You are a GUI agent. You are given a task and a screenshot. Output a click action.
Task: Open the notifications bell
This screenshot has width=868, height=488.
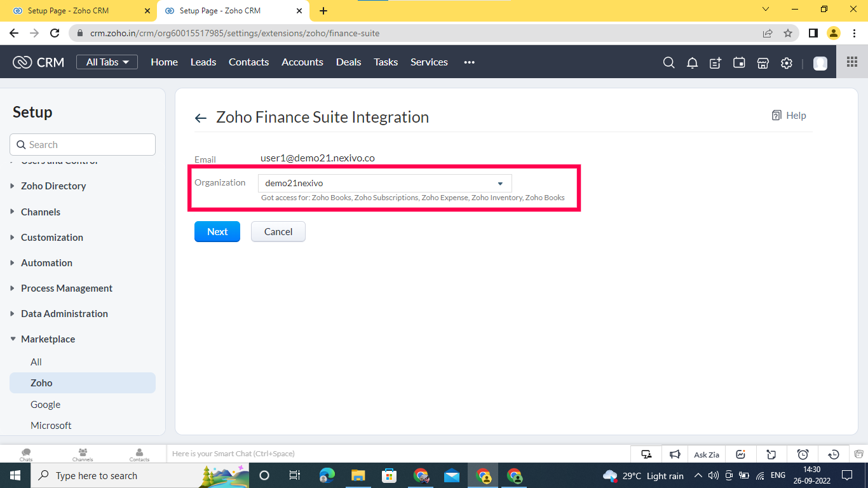click(692, 62)
